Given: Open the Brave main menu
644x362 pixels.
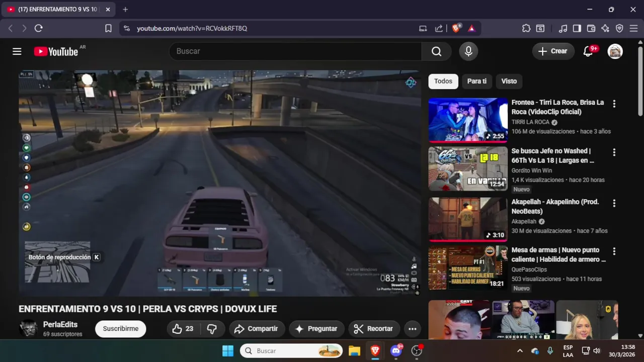Looking at the screenshot, I should pyautogui.click(x=634, y=28).
